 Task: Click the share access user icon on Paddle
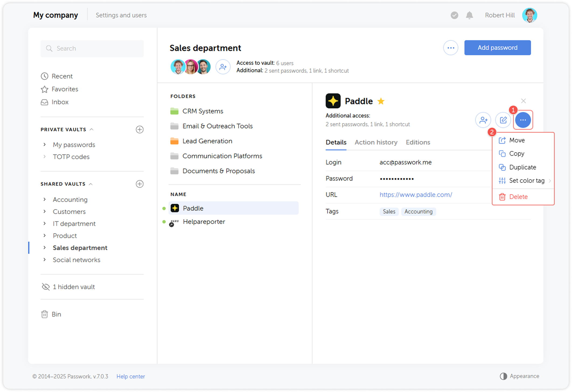483,120
